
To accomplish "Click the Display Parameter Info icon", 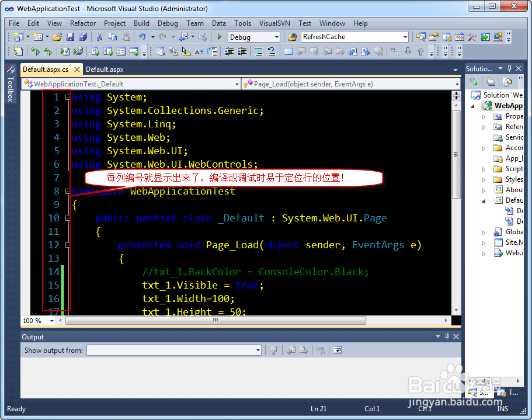I will coord(173,51).
